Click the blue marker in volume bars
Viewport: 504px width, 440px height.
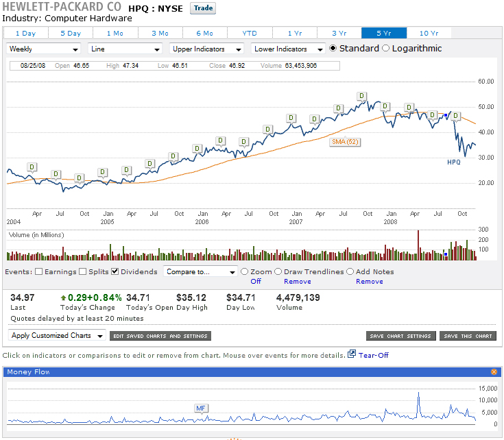tap(446, 254)
